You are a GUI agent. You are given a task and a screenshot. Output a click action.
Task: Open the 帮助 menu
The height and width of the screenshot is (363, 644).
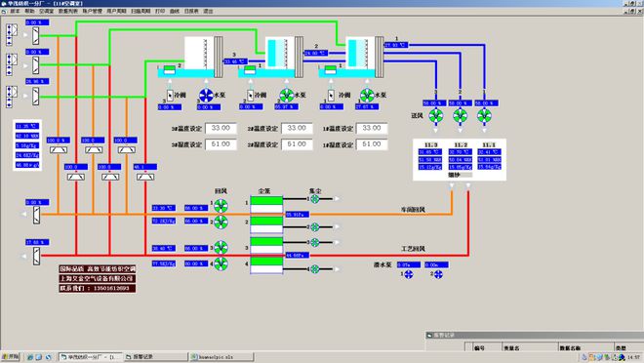click(29, 11)
